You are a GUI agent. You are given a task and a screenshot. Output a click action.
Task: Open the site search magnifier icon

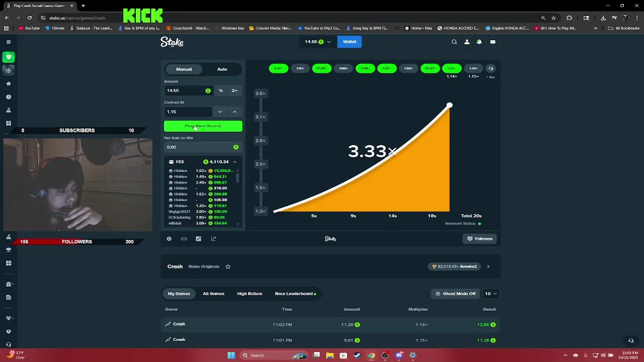coord(454,42)
